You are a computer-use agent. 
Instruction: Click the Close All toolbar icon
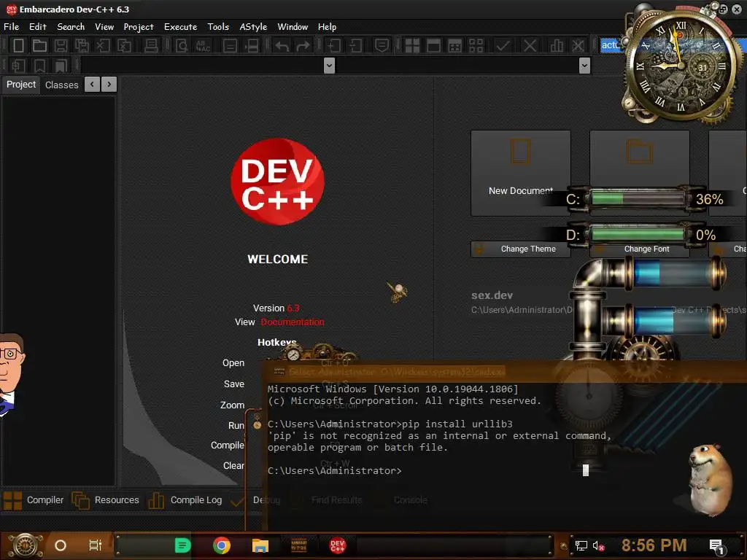(124, 46)
